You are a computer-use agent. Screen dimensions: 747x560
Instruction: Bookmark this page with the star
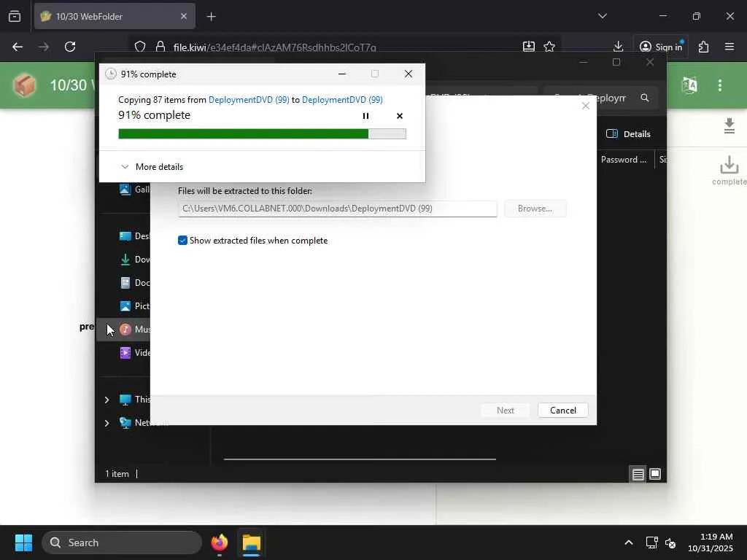549,47
